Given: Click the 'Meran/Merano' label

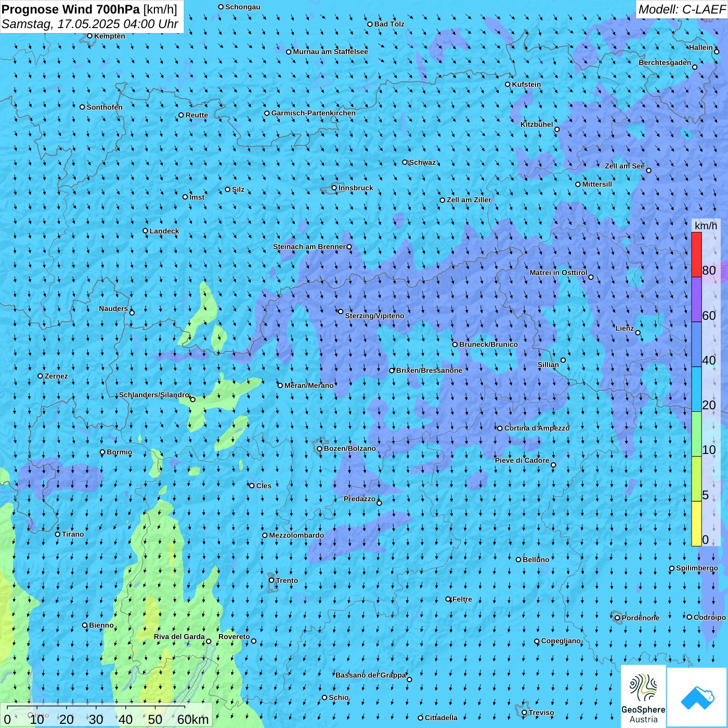Looking at the screenshot, I should tap(309, 385).
